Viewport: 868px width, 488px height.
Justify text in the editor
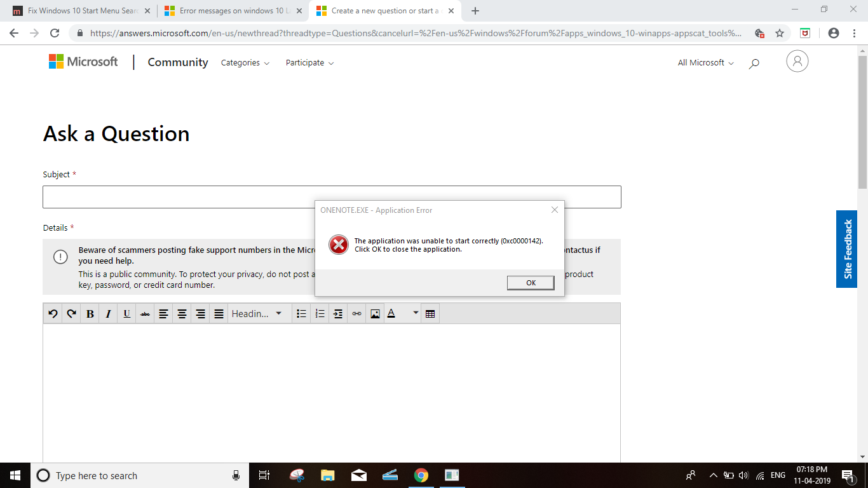tap(219, 313)
